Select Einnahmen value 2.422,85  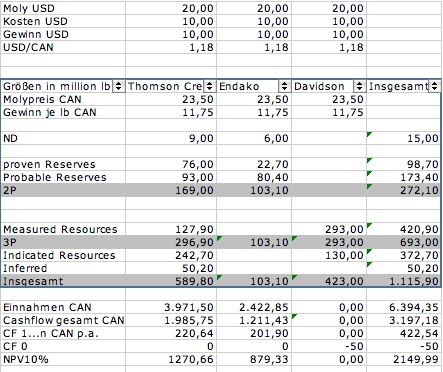(254, 307)
